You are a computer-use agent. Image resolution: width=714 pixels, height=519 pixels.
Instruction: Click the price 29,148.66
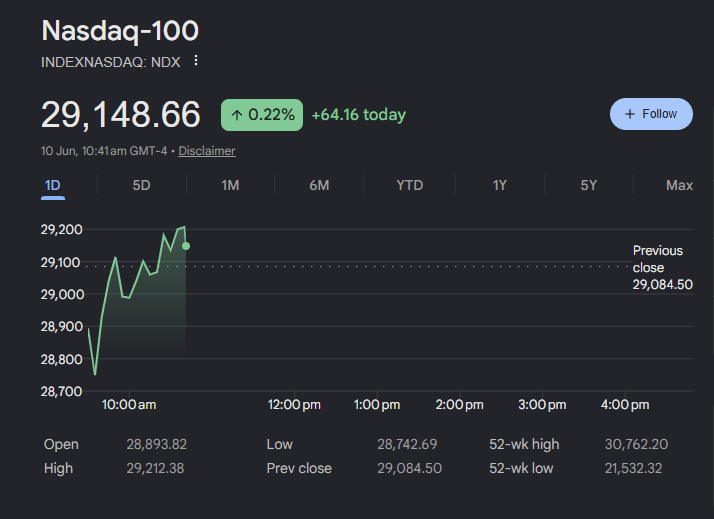[x=121, y=114]
